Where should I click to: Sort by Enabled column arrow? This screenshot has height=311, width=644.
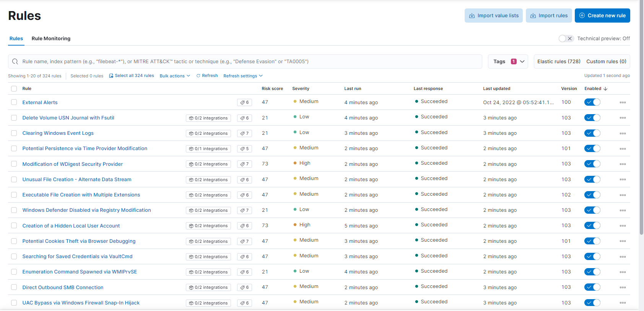click(605, 88)
